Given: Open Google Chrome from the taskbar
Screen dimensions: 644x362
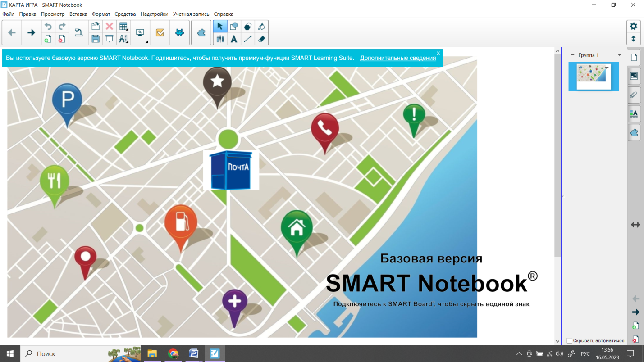Looking at the screenshot, I should (173, 353).
